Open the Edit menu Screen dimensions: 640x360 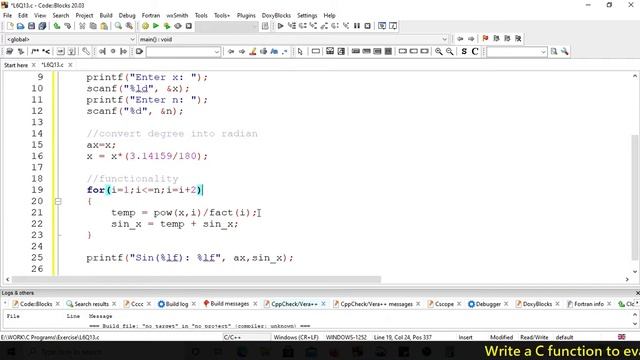(x=23, y=16)
